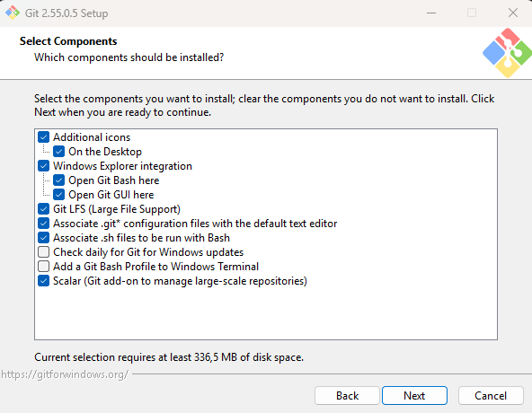Click empty area of components list

click(x=266, y=313)
